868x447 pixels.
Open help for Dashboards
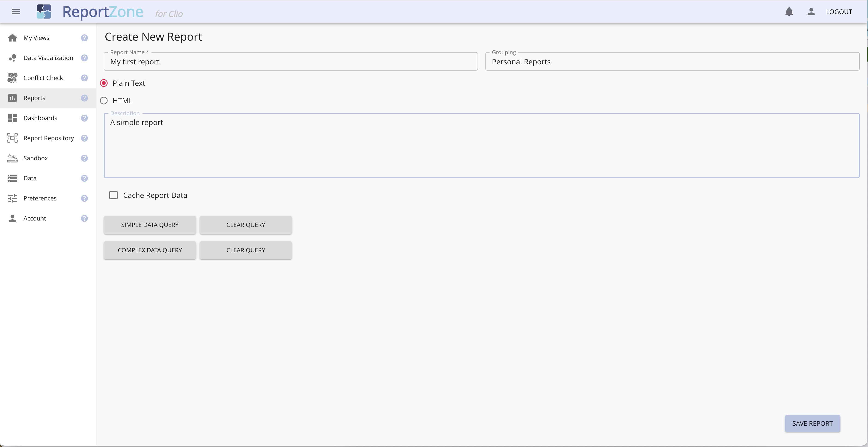point(84,118)
